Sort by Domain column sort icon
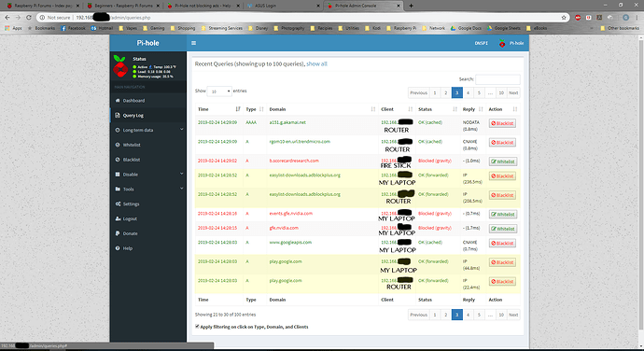644x351 pixels. pyautogui.click(x=373, y=109)
